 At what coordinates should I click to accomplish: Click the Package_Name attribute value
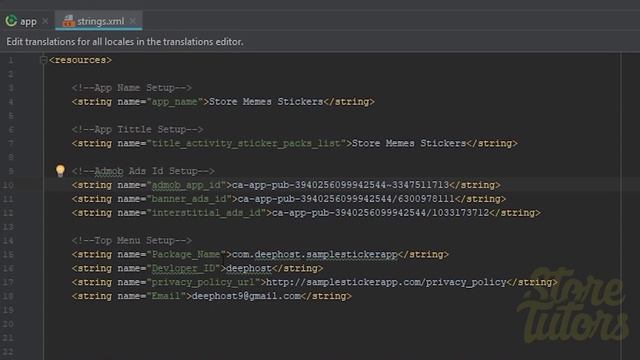coord(186,254)
